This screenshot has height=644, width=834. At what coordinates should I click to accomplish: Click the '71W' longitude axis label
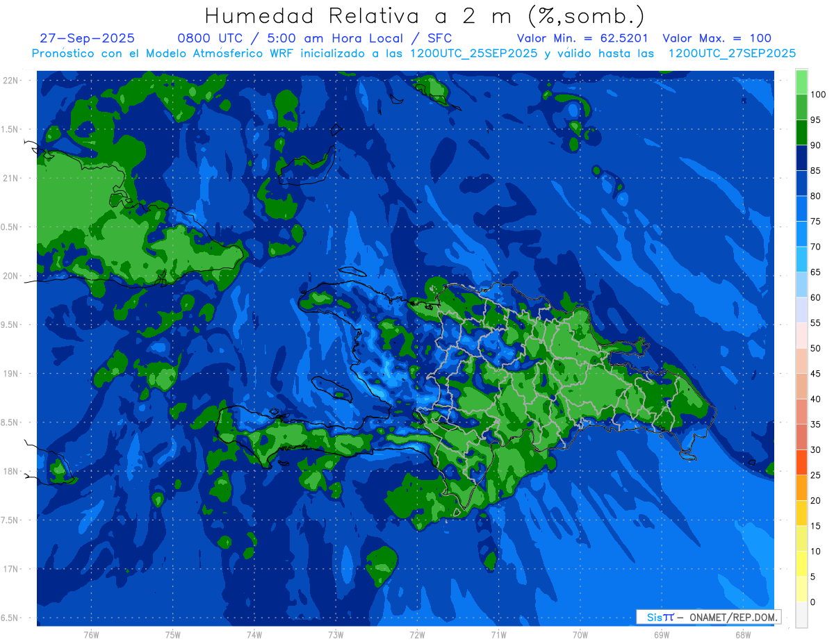[x=498, y=635]
